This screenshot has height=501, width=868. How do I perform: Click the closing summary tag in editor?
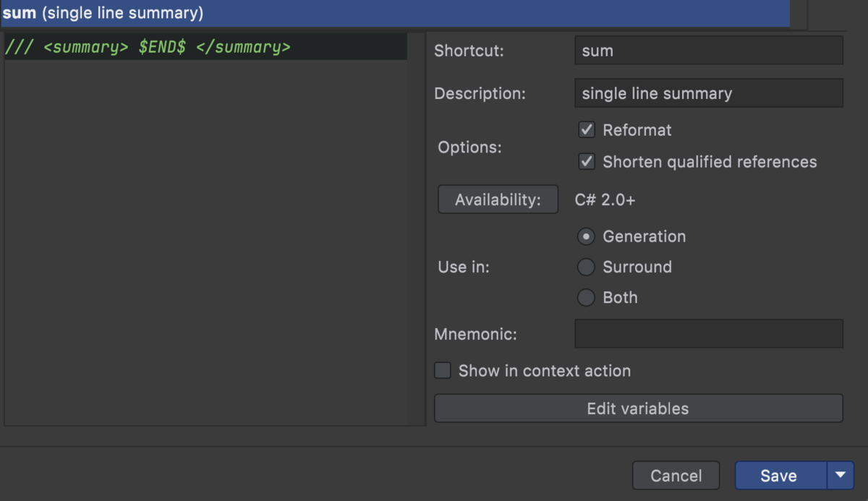point(243,48)
